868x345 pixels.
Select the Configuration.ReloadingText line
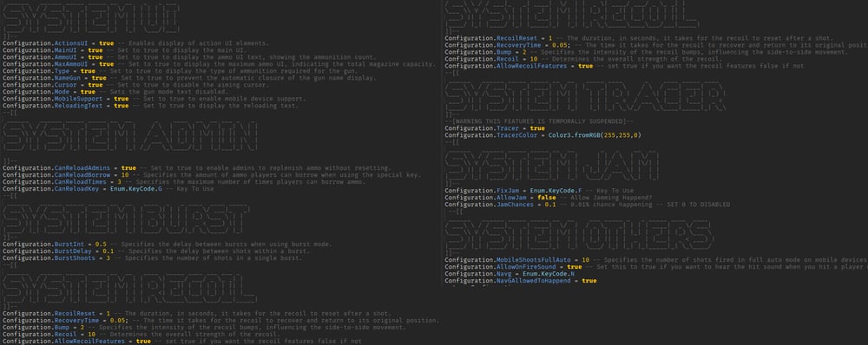pos(150,106)
